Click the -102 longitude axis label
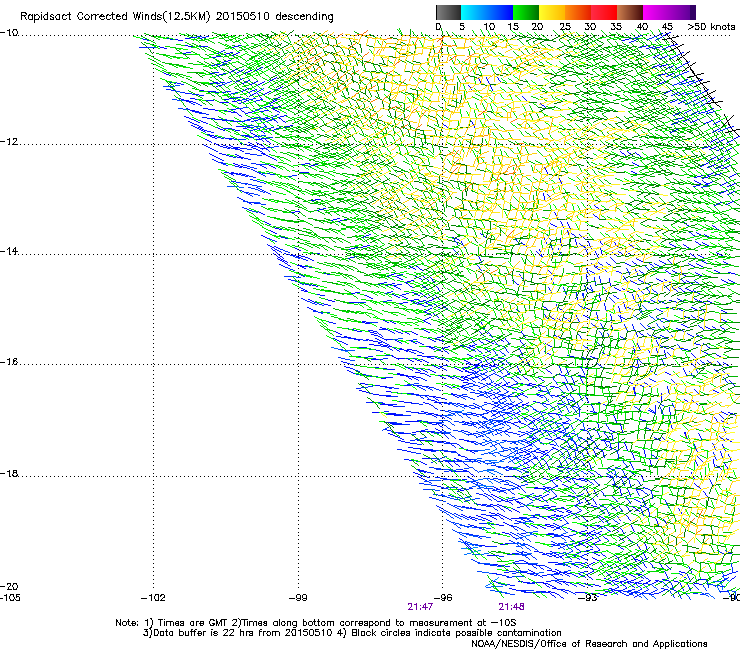 153,598
